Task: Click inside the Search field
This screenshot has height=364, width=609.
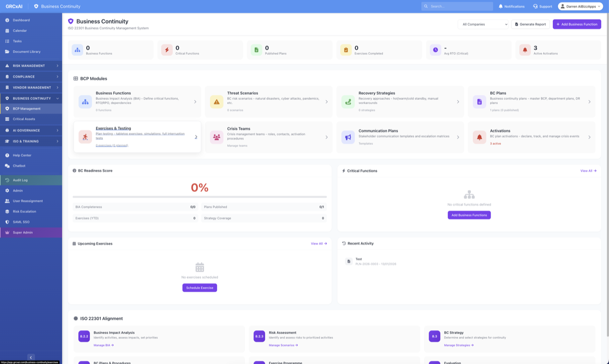Action: [x=457, y=6]
